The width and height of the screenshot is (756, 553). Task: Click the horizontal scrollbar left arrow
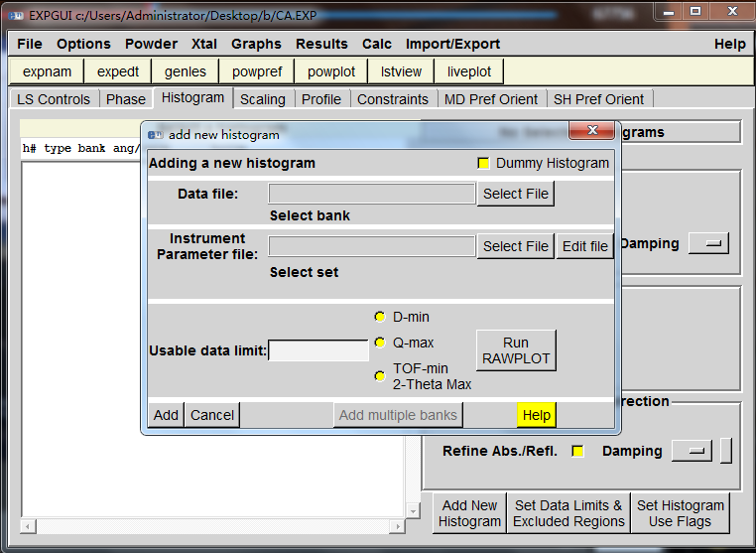[28, 526]
